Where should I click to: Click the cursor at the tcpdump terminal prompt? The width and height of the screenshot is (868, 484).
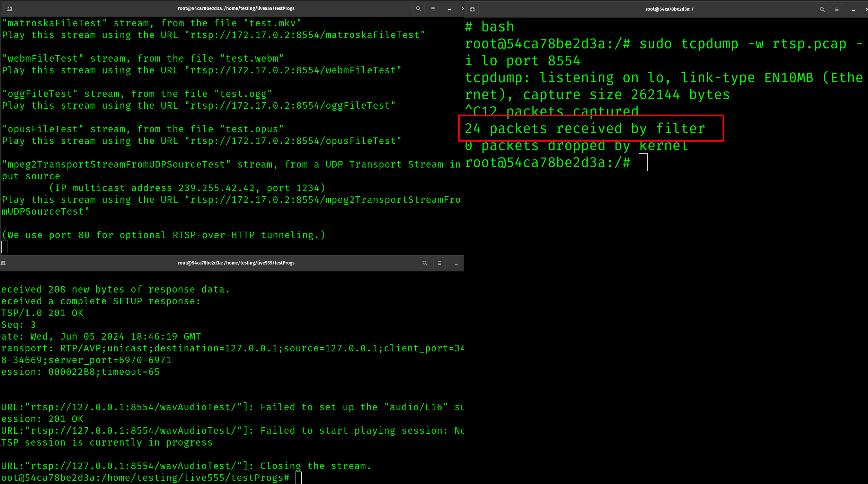click(x=643, y=163)
